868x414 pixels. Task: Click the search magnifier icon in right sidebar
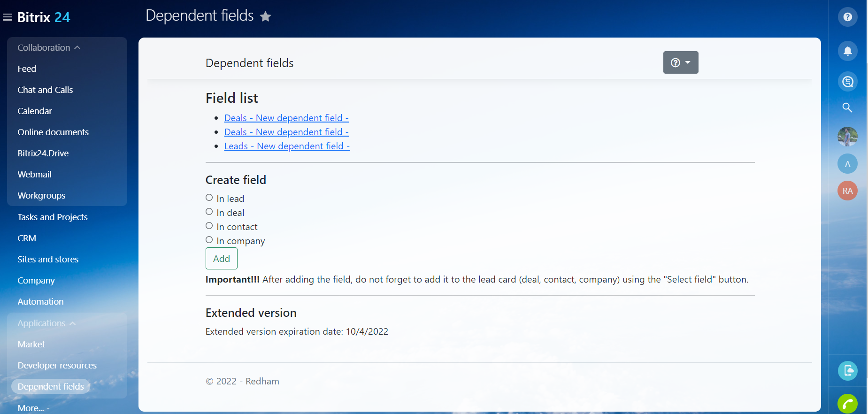847,107
